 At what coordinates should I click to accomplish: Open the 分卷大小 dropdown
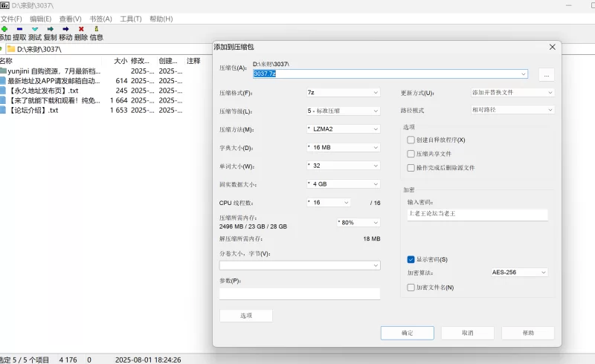pyautogui.click(x=300, y=265)
